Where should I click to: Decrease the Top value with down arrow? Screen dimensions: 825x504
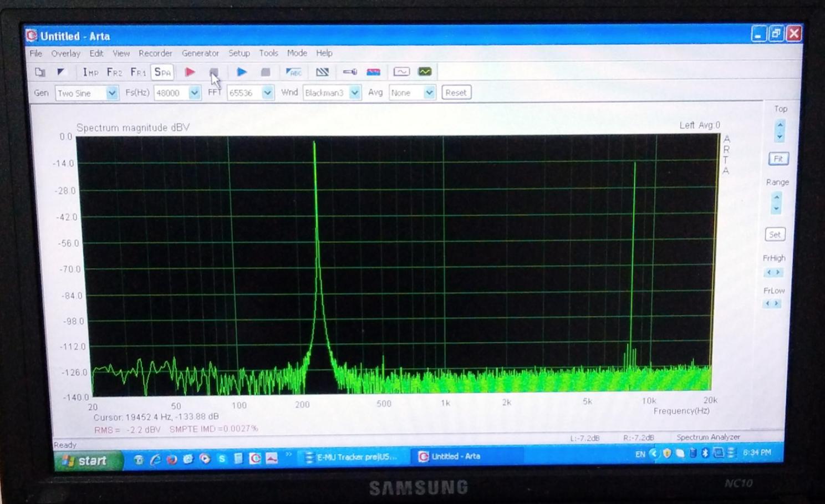pos(780,136)
